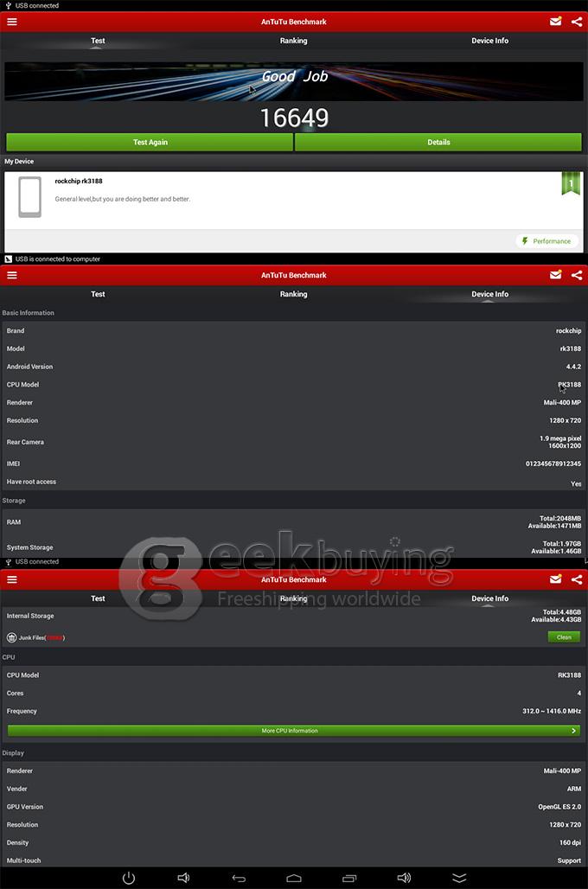Image resolution: width=588 pixels, height=889 pixels.
Task: Open mail icon in the 16649 score screen
Action: pos(556,22)
